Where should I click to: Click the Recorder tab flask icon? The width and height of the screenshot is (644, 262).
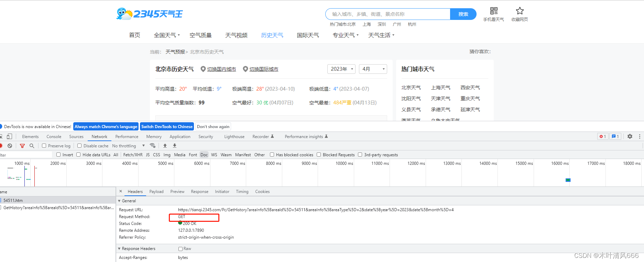click(x=272, y=136)
